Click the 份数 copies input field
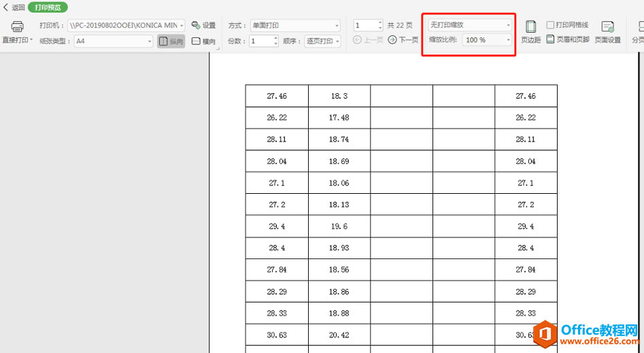 click(x=261, y=41)
